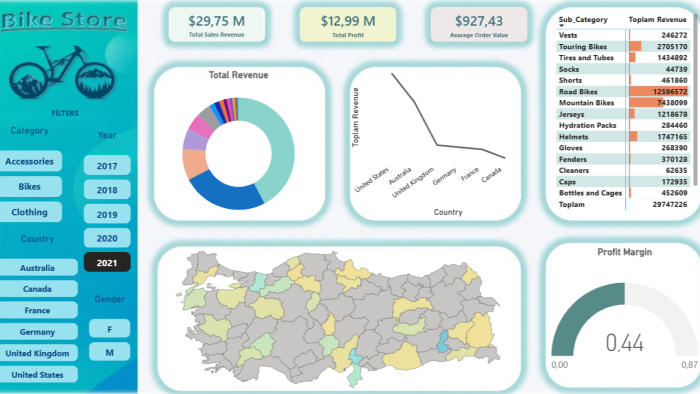The height and width of the screenshot is (394, 700).
Task: Select the Helmets table row
Action: coord(623,137)
